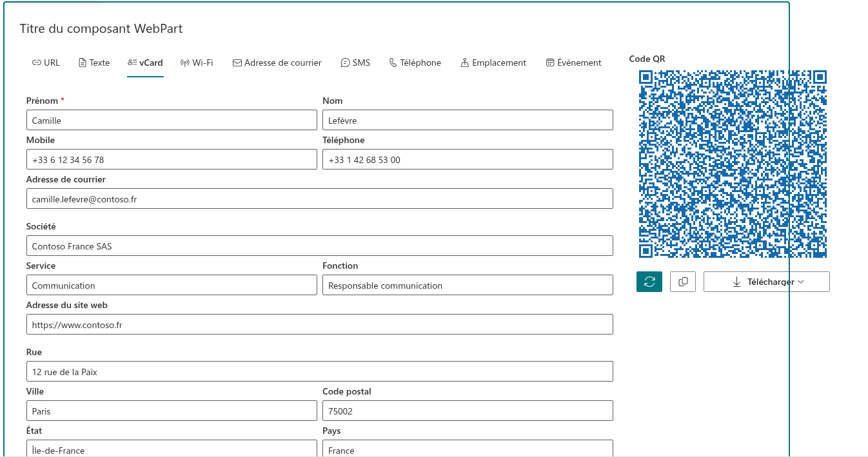Screen dimensions: 868x457
Task: Edit the Fonction field Responsable communication
Action: pyautogui.click(x=468, y=286)
